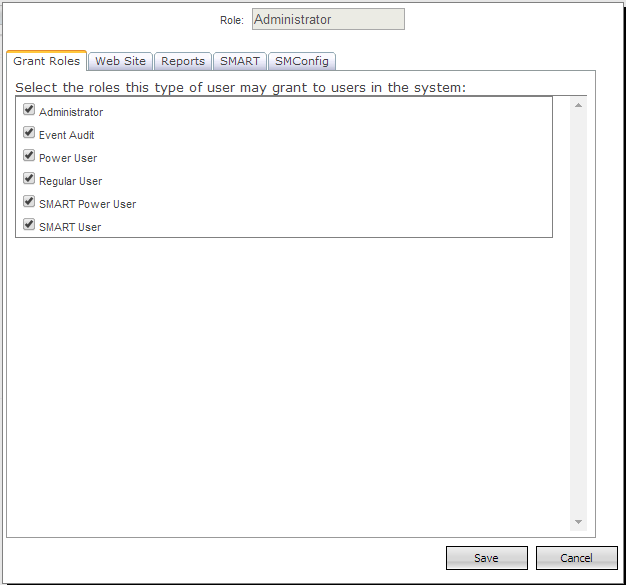Click the Save button
The width and height of the screenshot is (626, 585).
(x=486, y=558)
